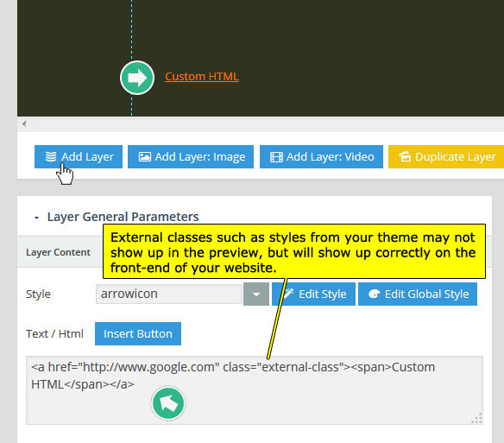The width and height of the screenshot is (504, 443).
Task: Open the Layer Content tab
Action: point(58,252)
